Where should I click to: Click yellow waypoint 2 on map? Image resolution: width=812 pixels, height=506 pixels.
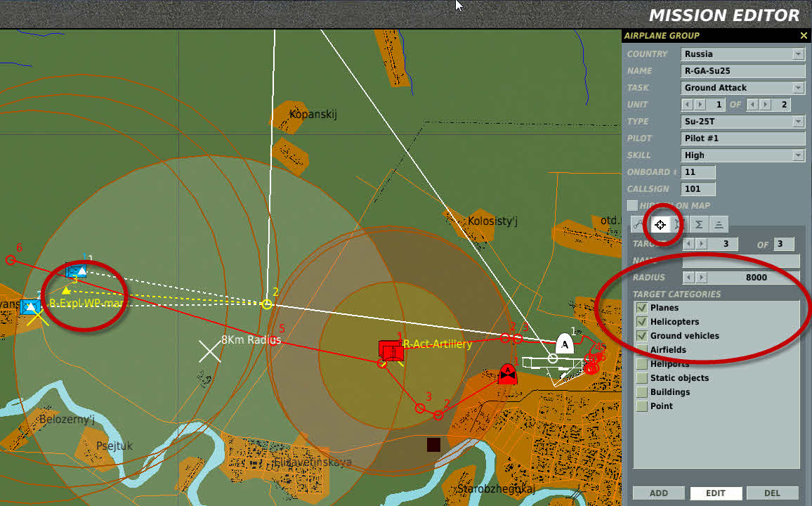[267, 304]
